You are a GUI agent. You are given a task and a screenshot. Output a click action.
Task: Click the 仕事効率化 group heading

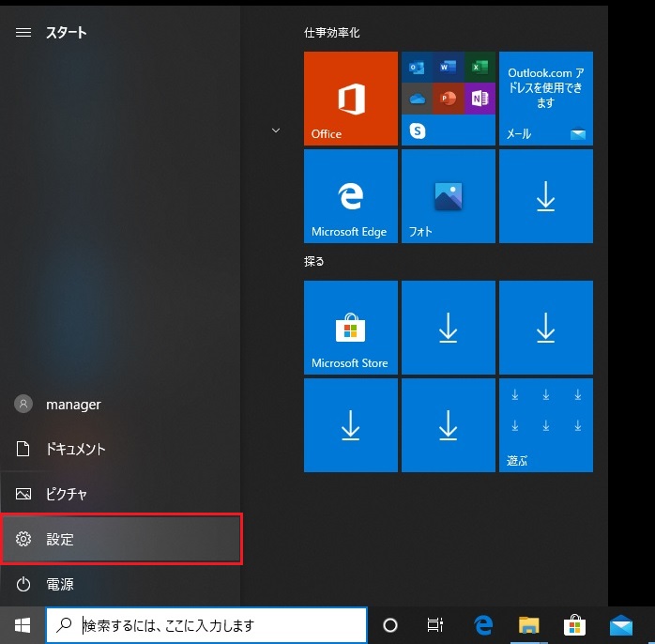[x=331, y=32]
